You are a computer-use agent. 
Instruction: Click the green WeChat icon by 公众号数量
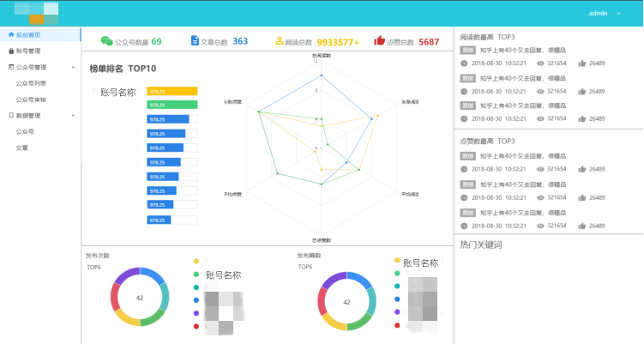coord(106,40)
